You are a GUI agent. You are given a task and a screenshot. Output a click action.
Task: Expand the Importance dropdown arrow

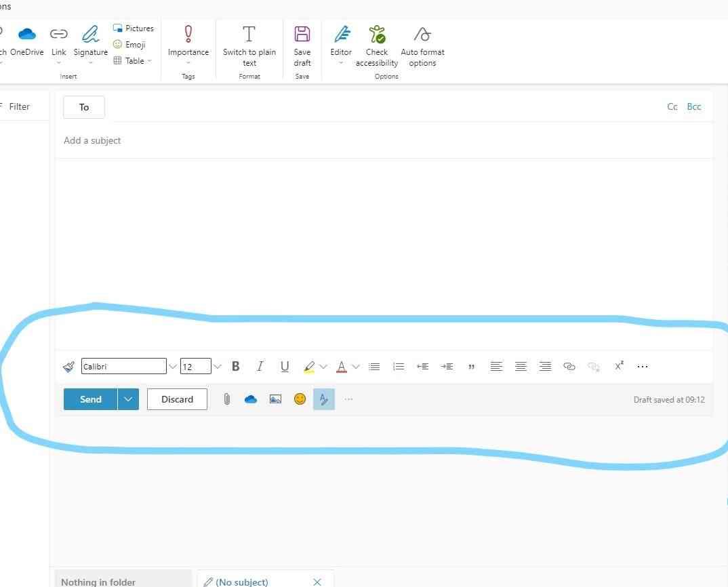tap(188, 62)
